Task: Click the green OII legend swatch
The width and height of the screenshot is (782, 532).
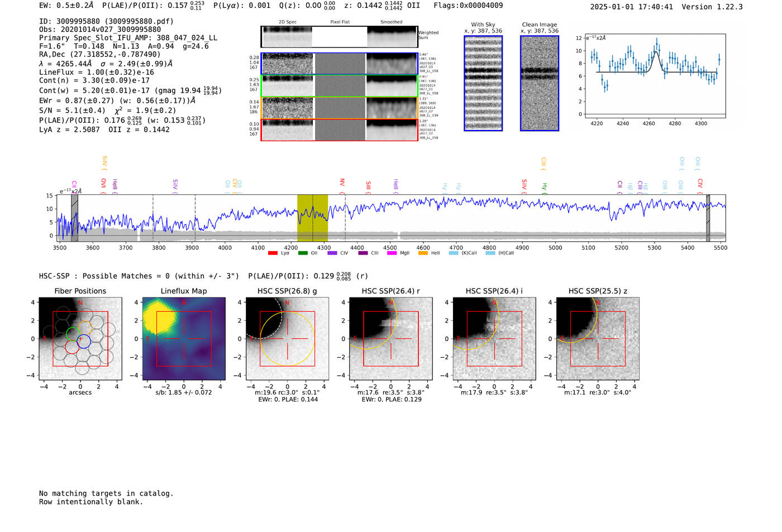Action: click(x=303, y=253)
